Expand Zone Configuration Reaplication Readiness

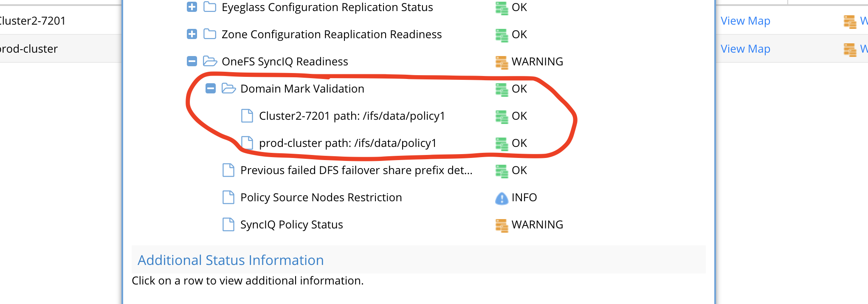click(192, 34)
